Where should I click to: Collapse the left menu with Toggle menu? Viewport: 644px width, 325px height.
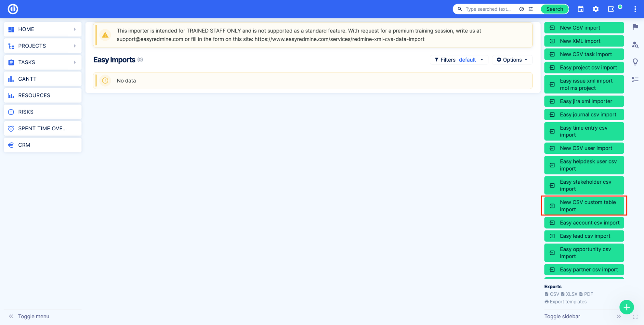pyautogui.click(x=29, y=316)
